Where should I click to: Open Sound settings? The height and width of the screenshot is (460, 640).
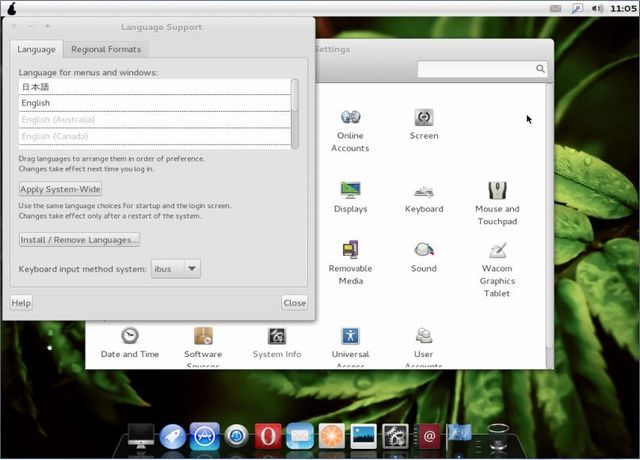(x=423, y=250)
